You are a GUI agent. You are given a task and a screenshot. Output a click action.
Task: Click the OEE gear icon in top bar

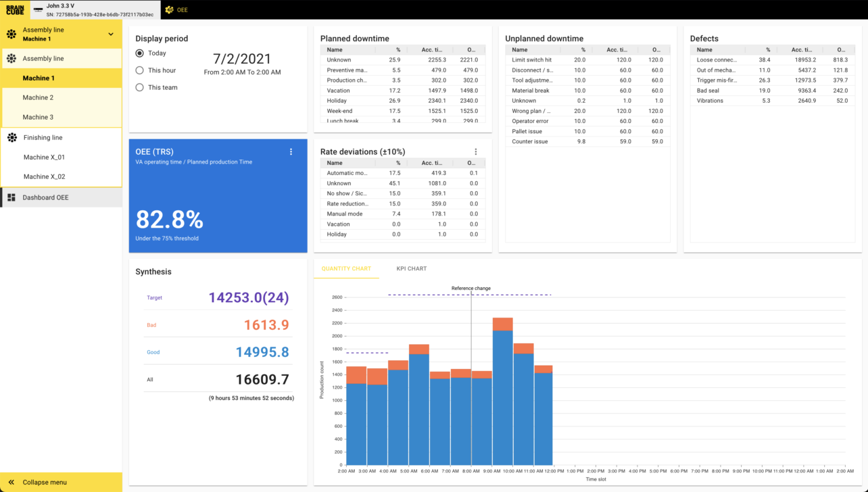(x=169, y=10)
